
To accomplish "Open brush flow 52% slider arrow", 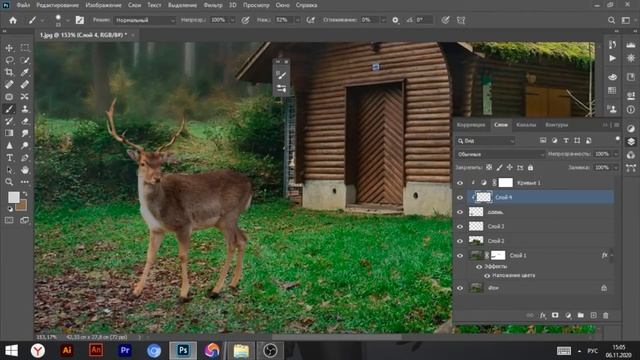I will [298, 20].
